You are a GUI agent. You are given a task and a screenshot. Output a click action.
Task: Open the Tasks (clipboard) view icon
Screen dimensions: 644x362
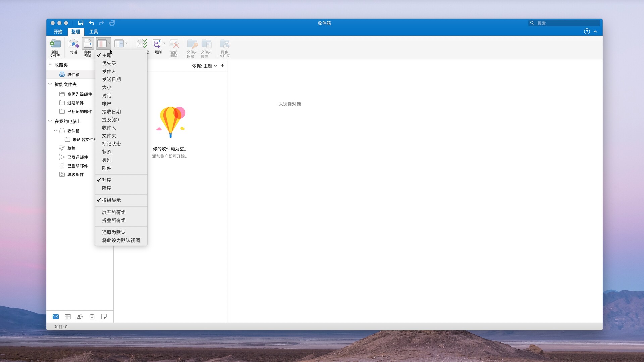[92, 316]
